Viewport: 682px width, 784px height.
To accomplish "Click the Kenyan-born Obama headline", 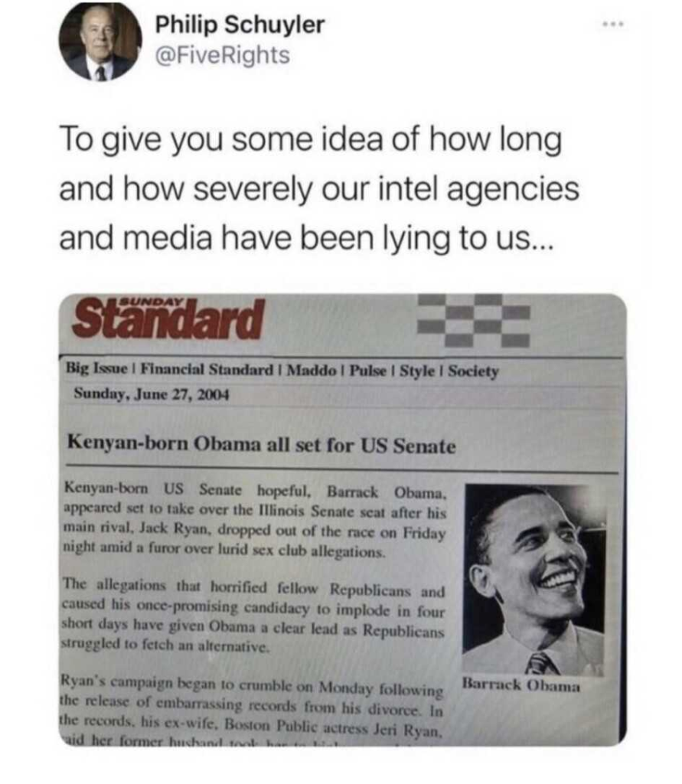I will [x=261, y=444].
